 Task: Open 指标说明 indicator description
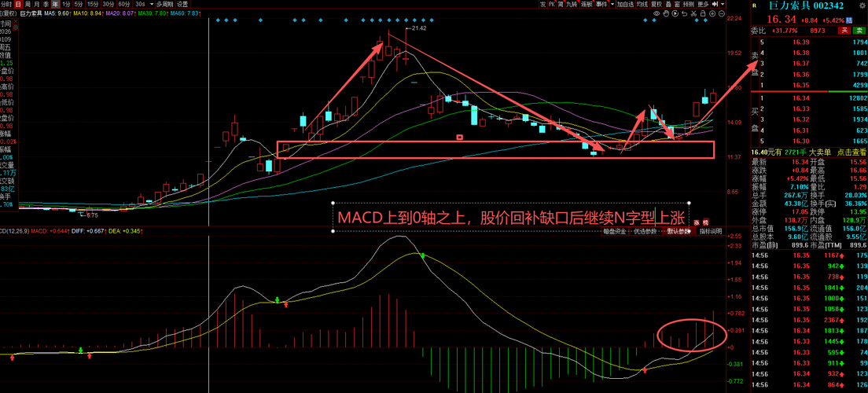[712, 231]
